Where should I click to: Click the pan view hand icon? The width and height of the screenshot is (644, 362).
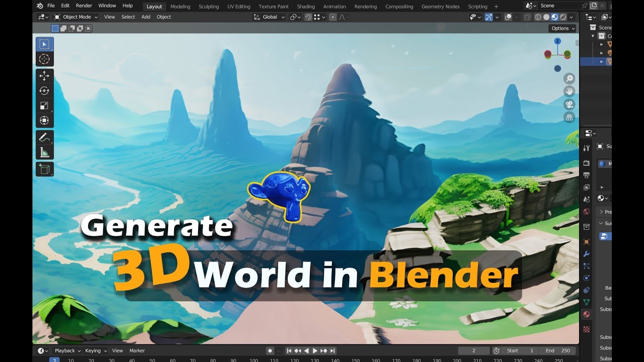point(569,92)
